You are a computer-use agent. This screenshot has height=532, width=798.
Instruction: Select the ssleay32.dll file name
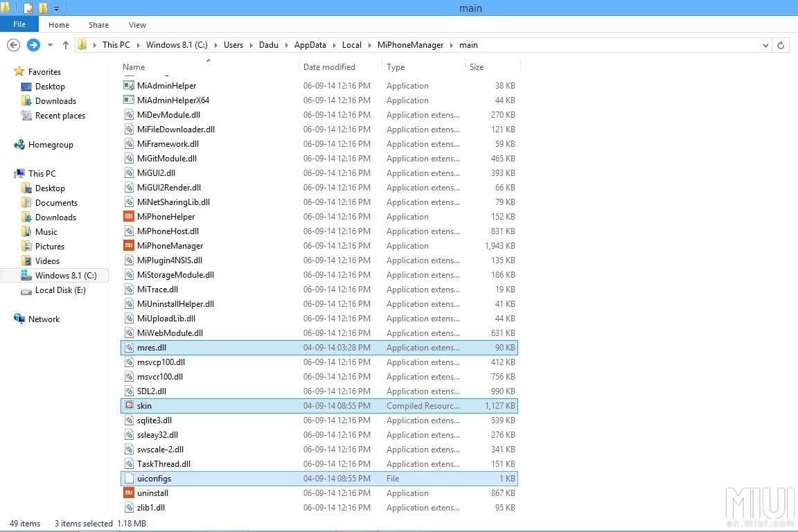[157, 435]
